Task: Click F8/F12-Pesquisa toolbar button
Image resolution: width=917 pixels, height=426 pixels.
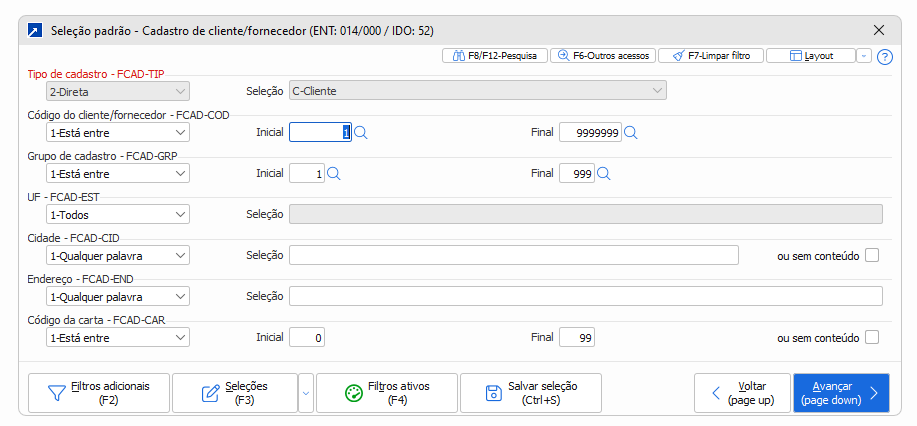Action: coord(494,56)
